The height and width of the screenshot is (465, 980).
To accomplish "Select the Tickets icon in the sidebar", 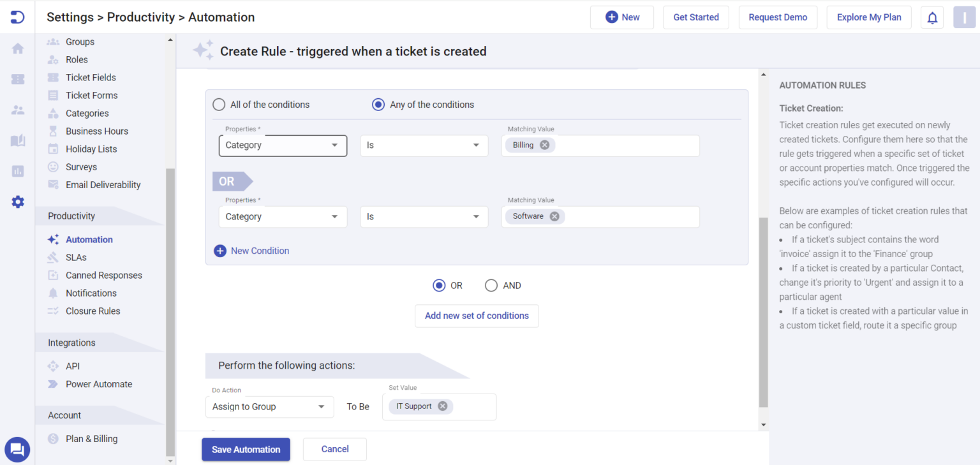I will tap(17, 79).
